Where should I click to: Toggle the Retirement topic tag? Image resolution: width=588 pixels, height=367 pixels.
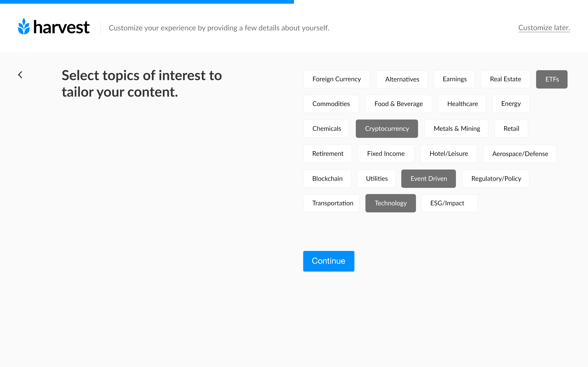click(x=328, y=153)
